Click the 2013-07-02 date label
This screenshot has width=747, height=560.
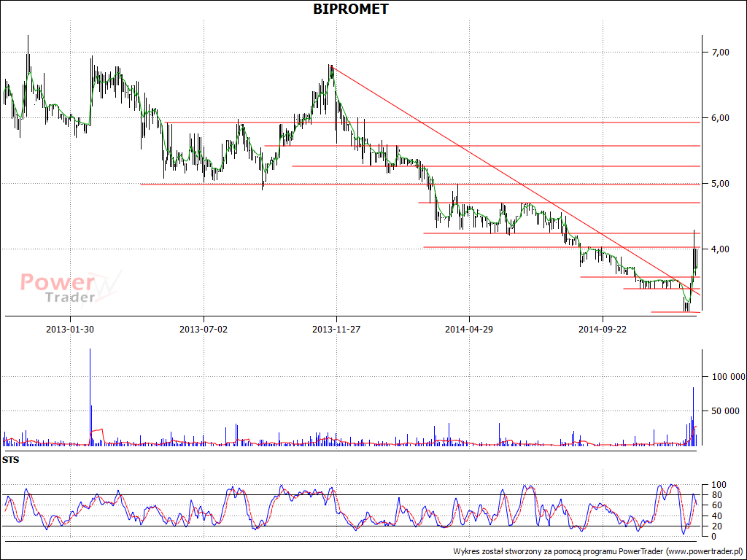tap(204, 329)
